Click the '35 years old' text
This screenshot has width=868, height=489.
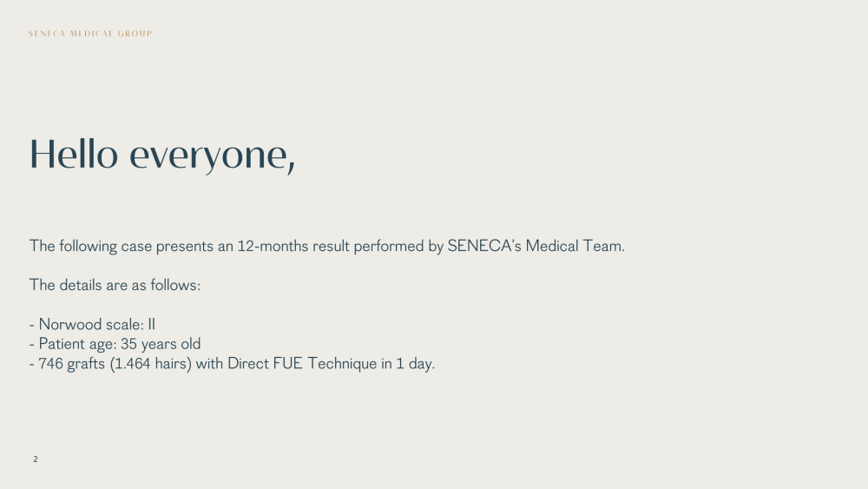point(161,344)
